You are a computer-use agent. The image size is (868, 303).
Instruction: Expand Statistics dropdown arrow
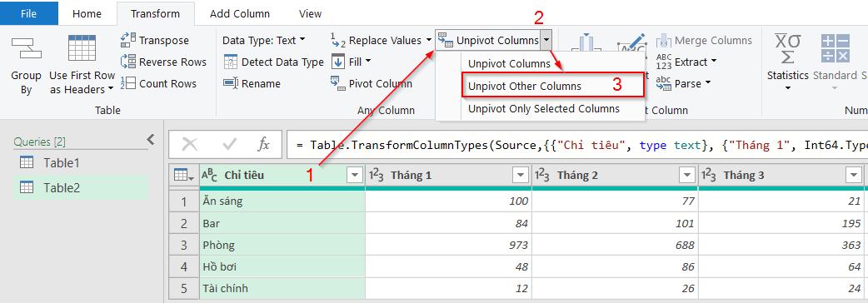(788, 87)
